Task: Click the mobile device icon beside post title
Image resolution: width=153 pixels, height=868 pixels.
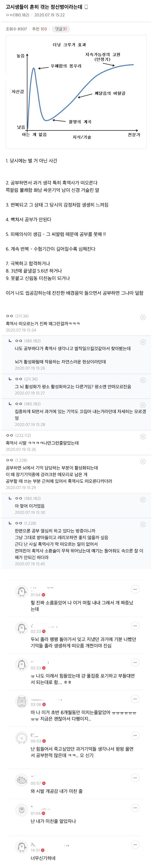Action: (x=86, y=7)
